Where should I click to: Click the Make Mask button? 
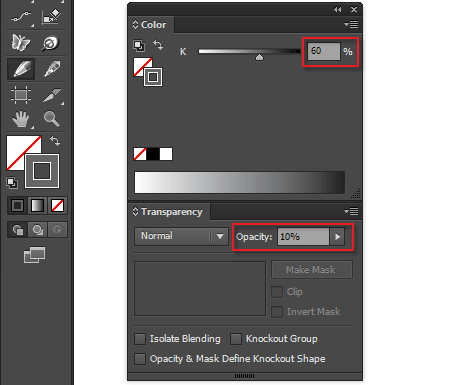tap(312, 269)
